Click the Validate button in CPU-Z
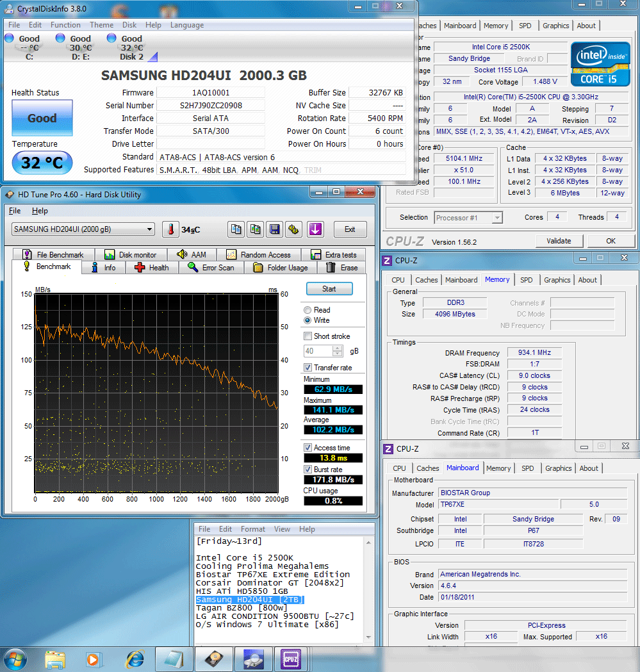Screen dimensions: 640x672 [x=559, y=241]
